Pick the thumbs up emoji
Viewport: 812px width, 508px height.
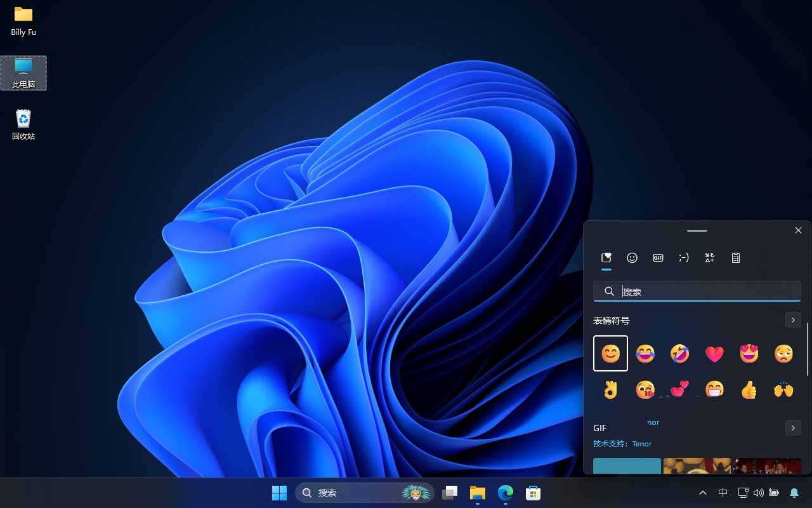(x=749, y=389)
